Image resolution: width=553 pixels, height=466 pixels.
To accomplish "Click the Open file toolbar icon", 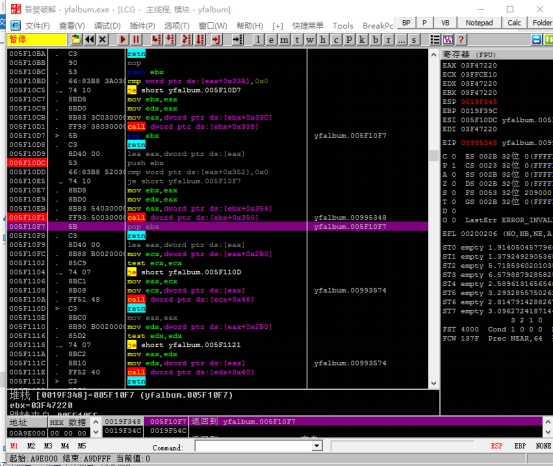I will (x=76, y=40).
